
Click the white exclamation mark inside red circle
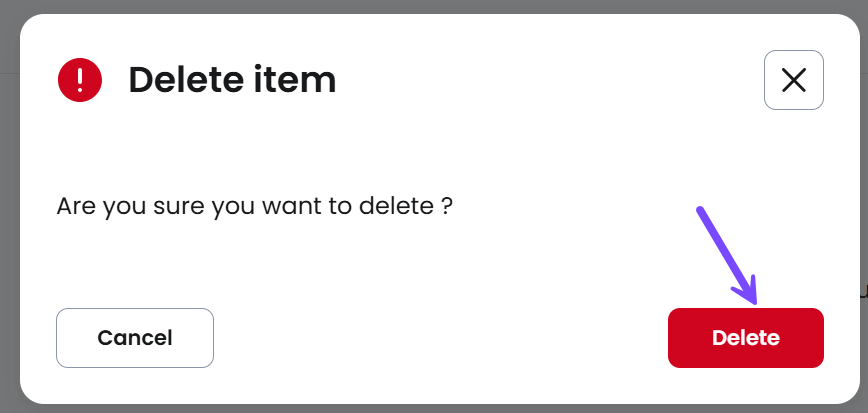(x=80, y=80)
